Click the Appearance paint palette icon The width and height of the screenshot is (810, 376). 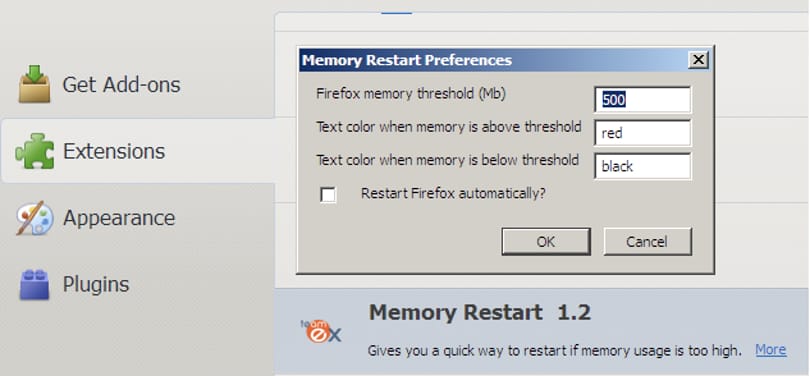(34, 217)
